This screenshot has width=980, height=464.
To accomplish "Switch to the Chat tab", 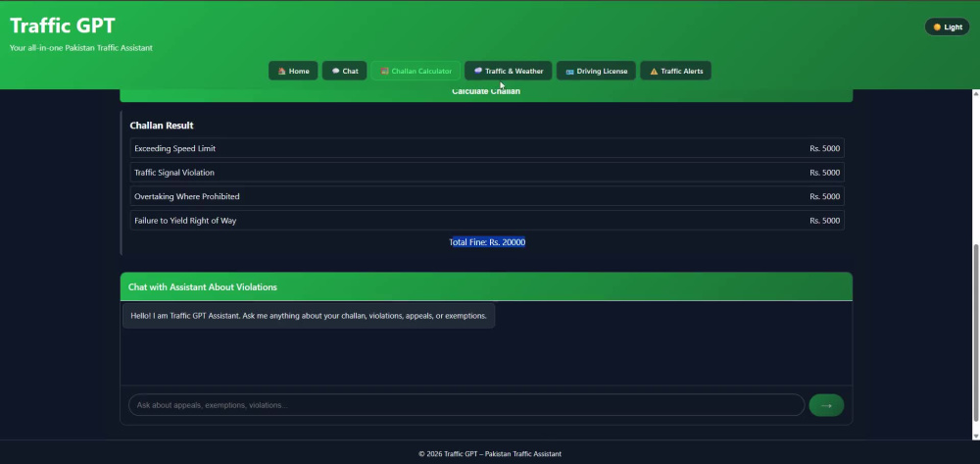I will [344, 71].
